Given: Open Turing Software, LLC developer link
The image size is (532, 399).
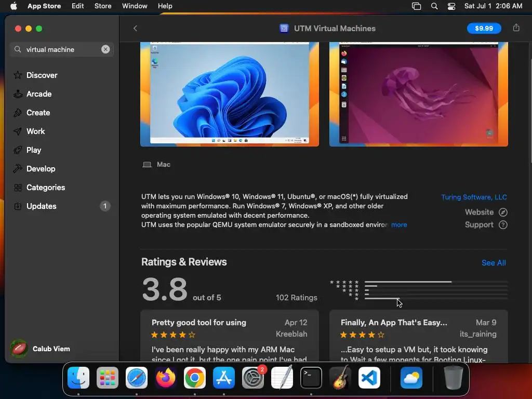Looking at the screenshot, I should (474, 197).
